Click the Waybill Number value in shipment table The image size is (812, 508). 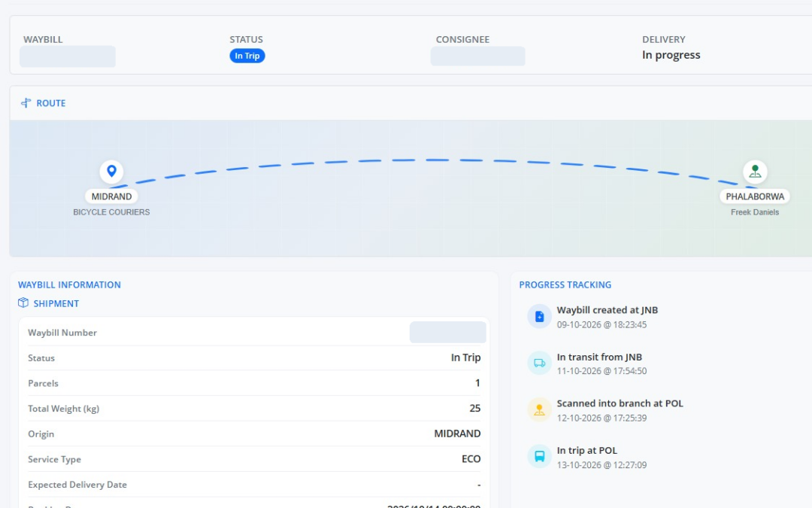tap(447, 333)
